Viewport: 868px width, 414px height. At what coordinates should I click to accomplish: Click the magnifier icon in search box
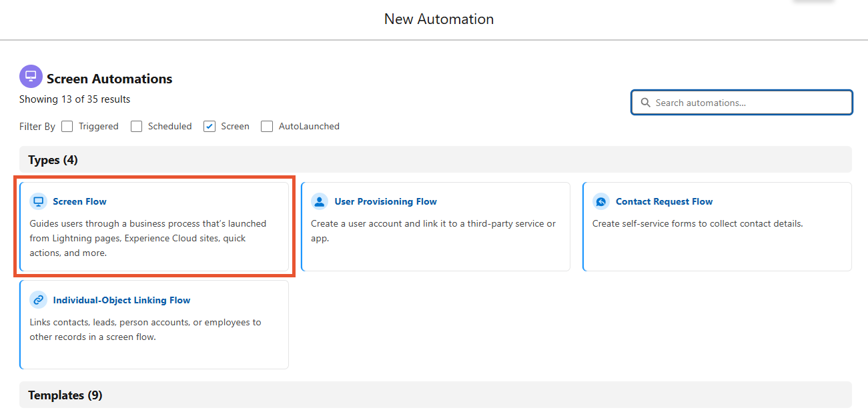tap(645, 103)
